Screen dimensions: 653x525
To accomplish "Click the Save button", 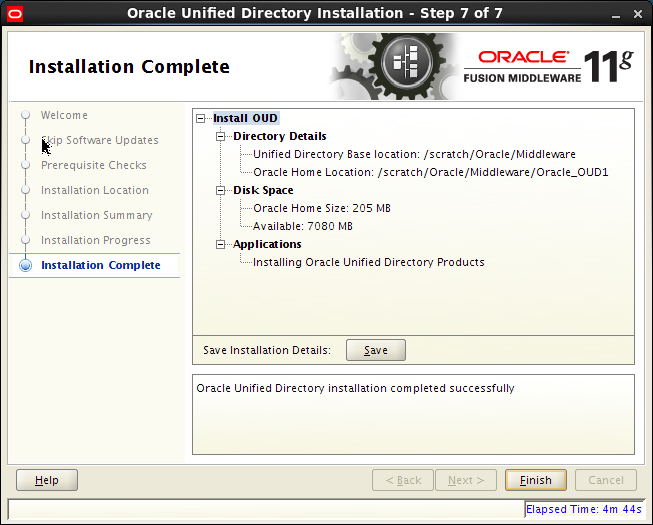I will pyautogui.click(x=376, y=350).
